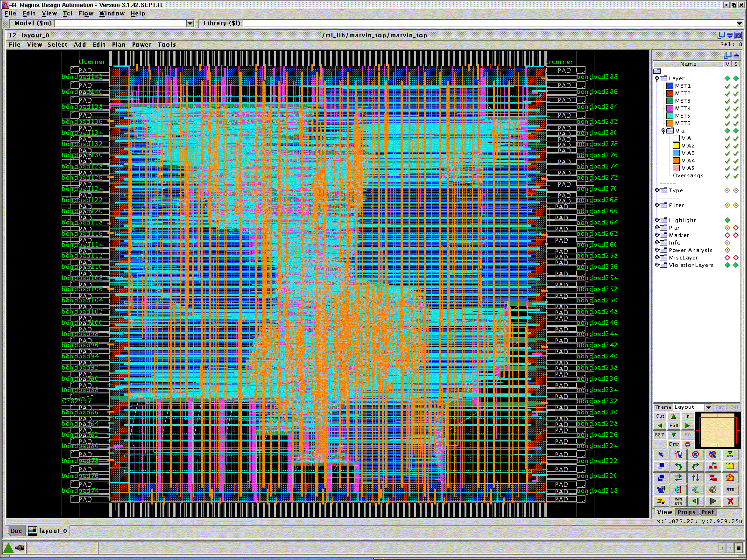Click the RTE route tool button

click(730, 490)
